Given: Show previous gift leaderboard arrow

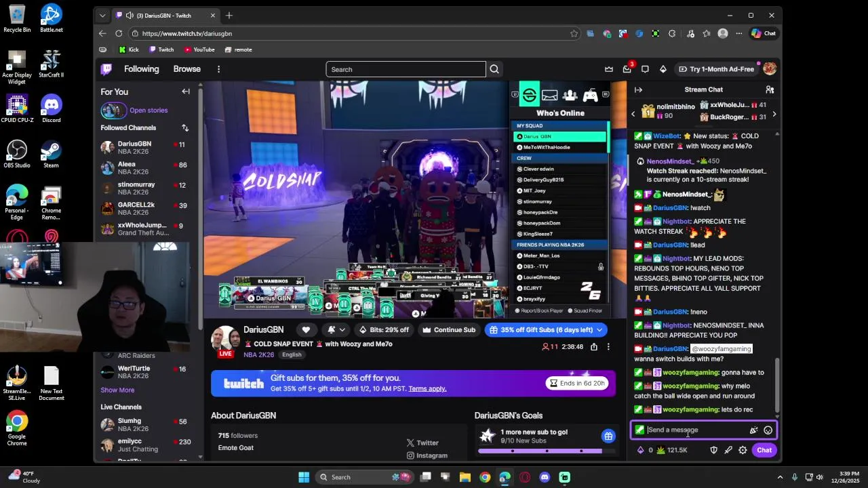Looking at the screenshot, I should (x=633, y=114).
